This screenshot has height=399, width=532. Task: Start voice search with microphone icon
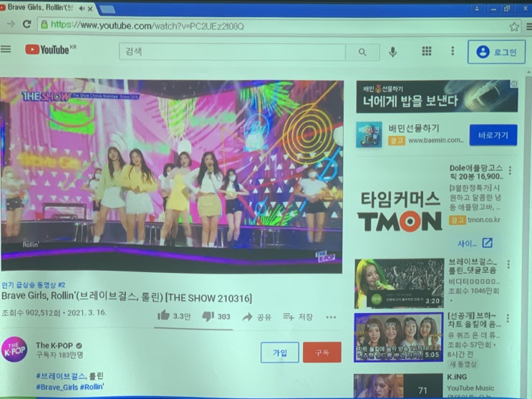coord(392,52)
